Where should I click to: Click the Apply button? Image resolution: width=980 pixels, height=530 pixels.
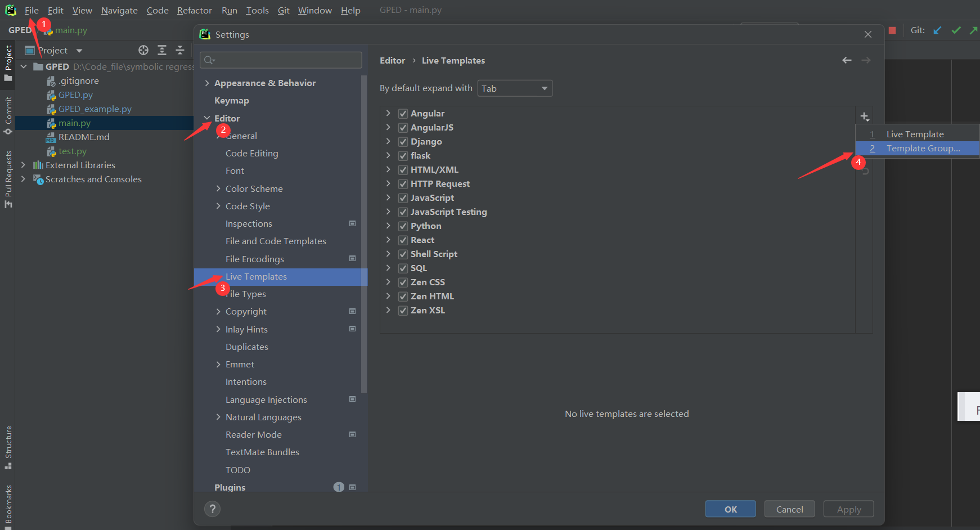(x=848, y=509)
